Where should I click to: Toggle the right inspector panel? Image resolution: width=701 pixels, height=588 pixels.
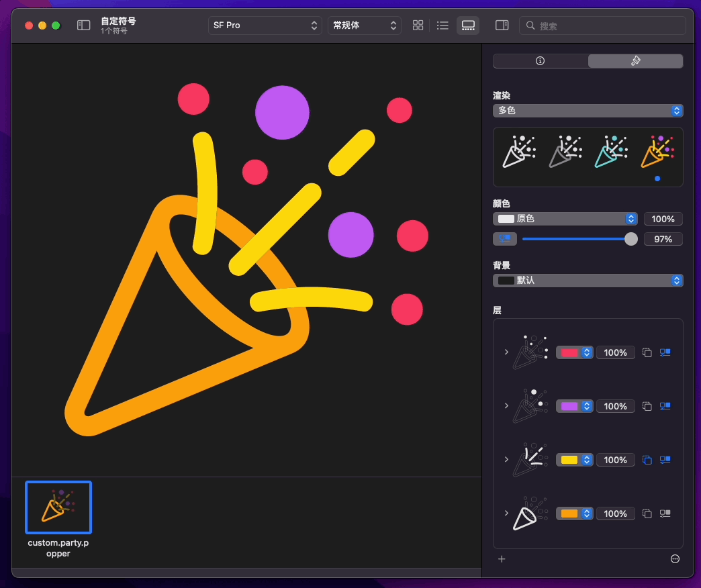[502, 26]
